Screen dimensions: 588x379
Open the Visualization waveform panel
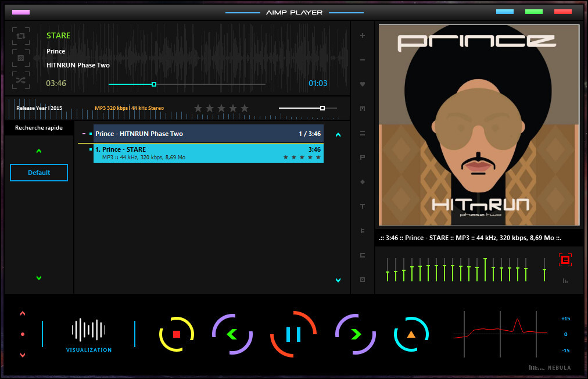click(88, 335)
